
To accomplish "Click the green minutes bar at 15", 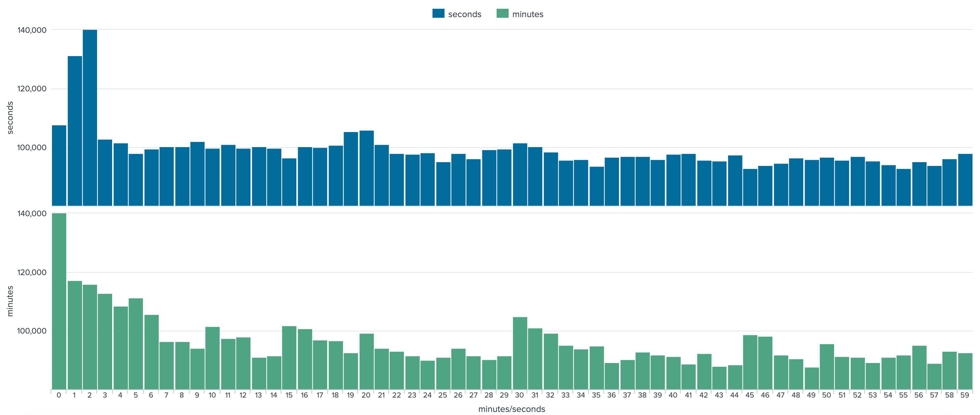I will (x=289, y=358).
